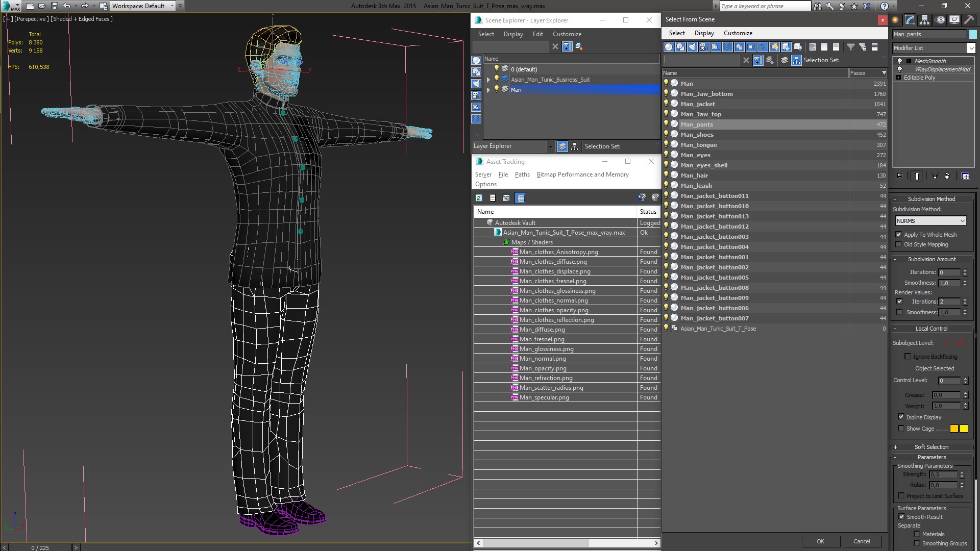Open Display menu in Select From Scene
Image resolution: width=980 pixels, height=551 pixels.
pyautogui.click(x=704, y=33)
